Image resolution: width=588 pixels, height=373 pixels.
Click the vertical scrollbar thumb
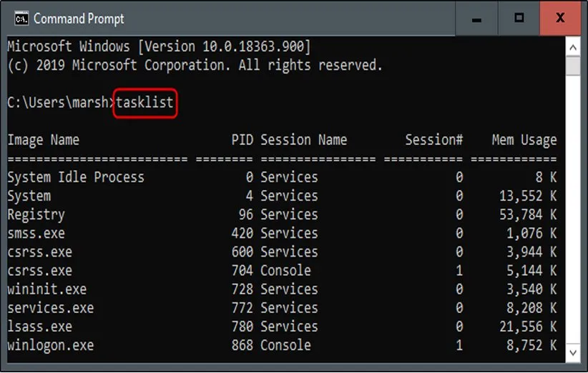tap(572, 66)
